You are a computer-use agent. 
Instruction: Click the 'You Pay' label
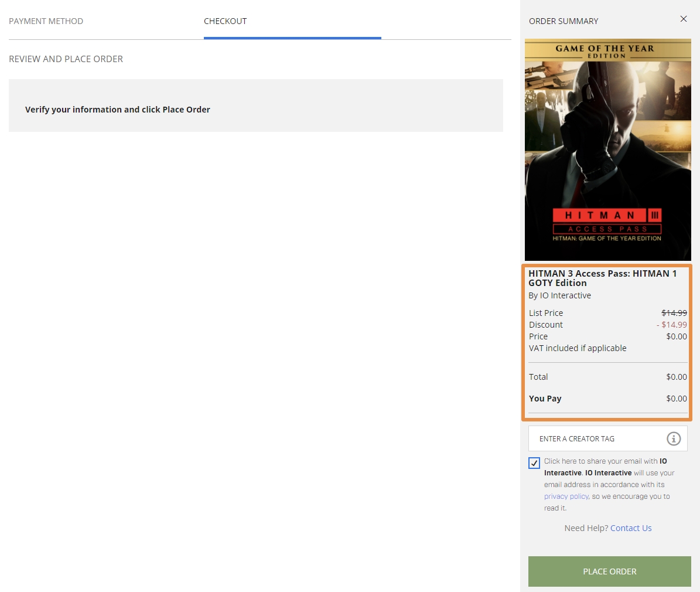pyautogui.click(x=545, y=399)
